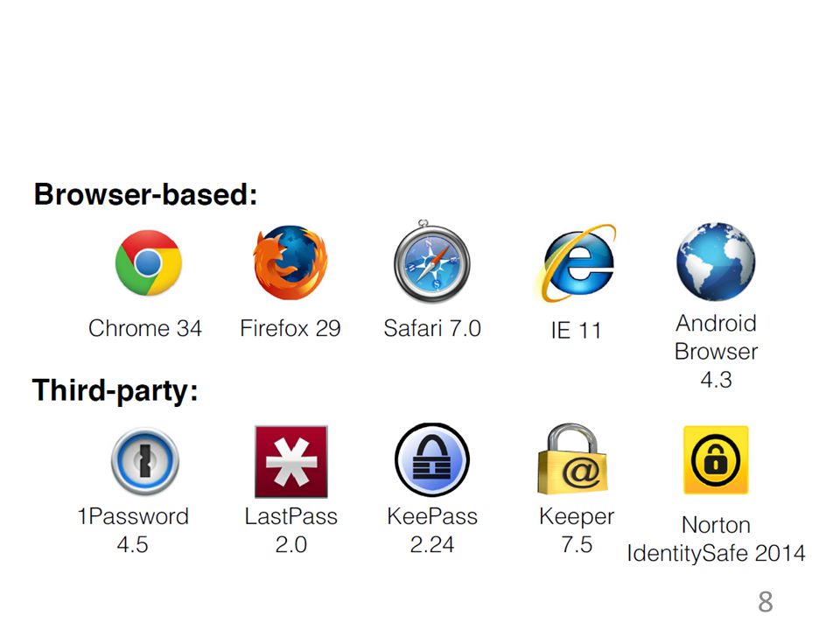The height and width of the screenshot is (630, 840).
Task: Select the Internet Explorer e icon
Action: [576, 262]
